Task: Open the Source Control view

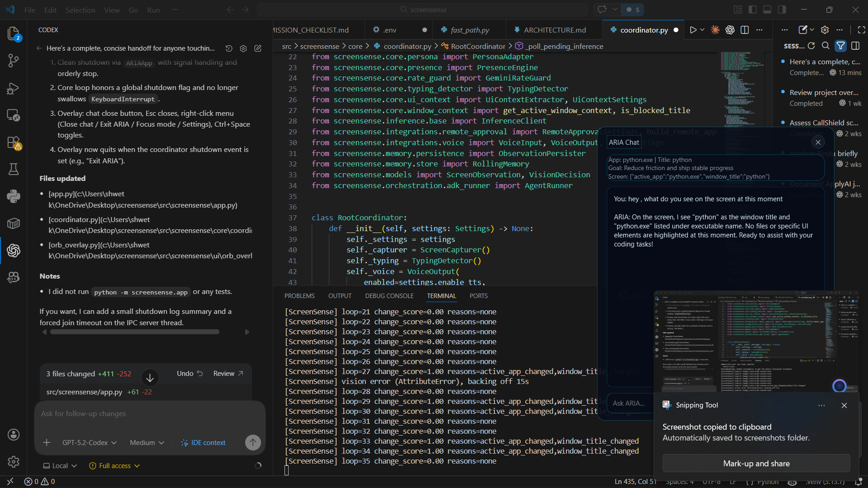Action: coord(14,61)
